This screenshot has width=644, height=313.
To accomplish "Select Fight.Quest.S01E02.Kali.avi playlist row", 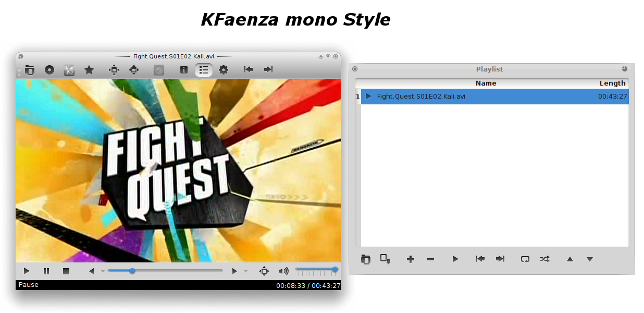I will coord(494,97).
